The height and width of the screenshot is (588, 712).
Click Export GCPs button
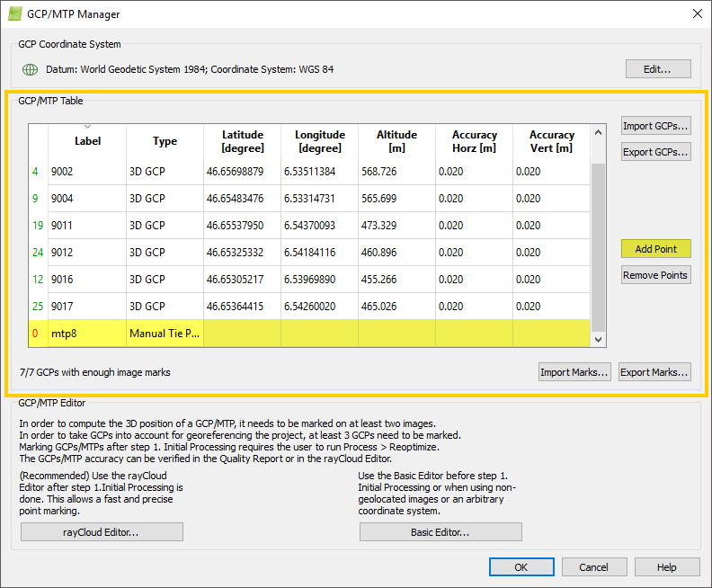coord(655,152)
